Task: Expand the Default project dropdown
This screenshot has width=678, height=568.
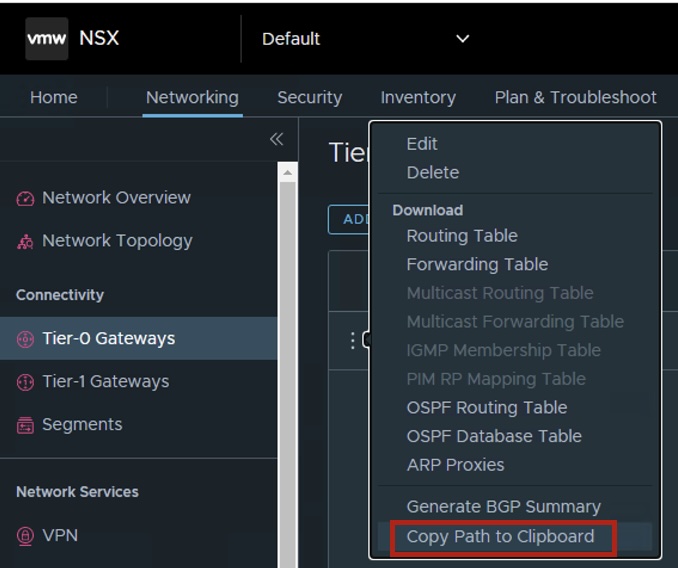Action: [x=462, y=39]
